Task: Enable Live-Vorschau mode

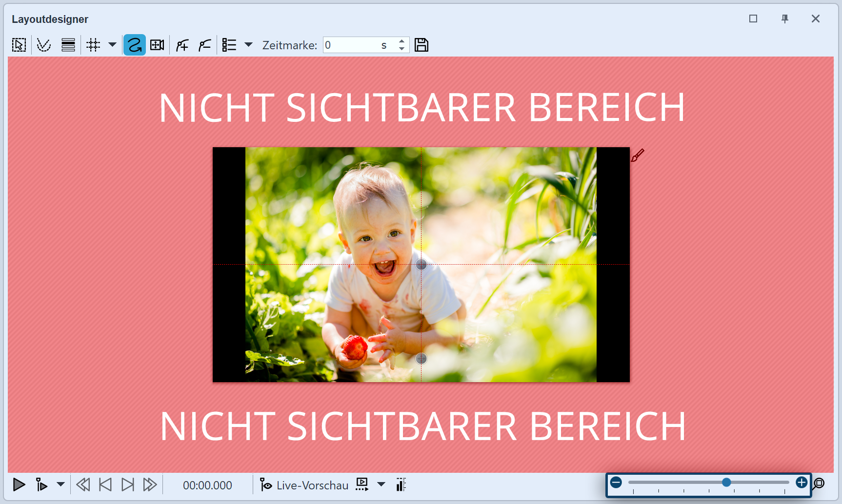Action: pos(303,485)
